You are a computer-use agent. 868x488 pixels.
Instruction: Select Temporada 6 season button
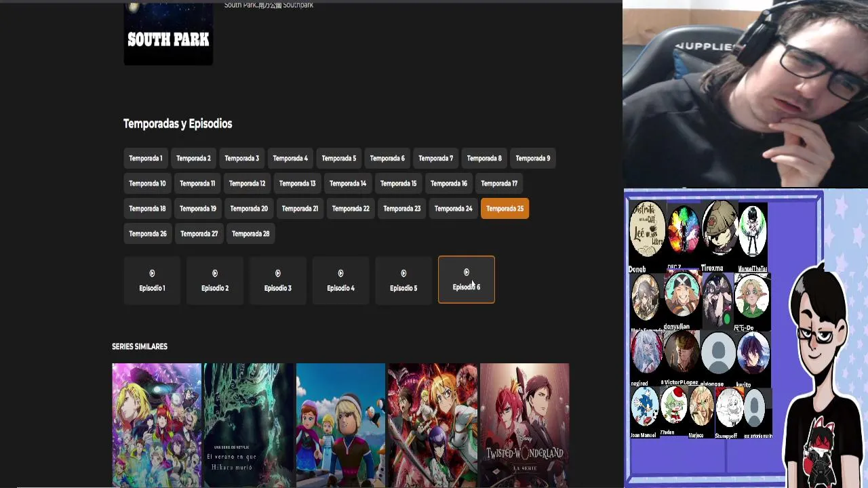(387, 159)
